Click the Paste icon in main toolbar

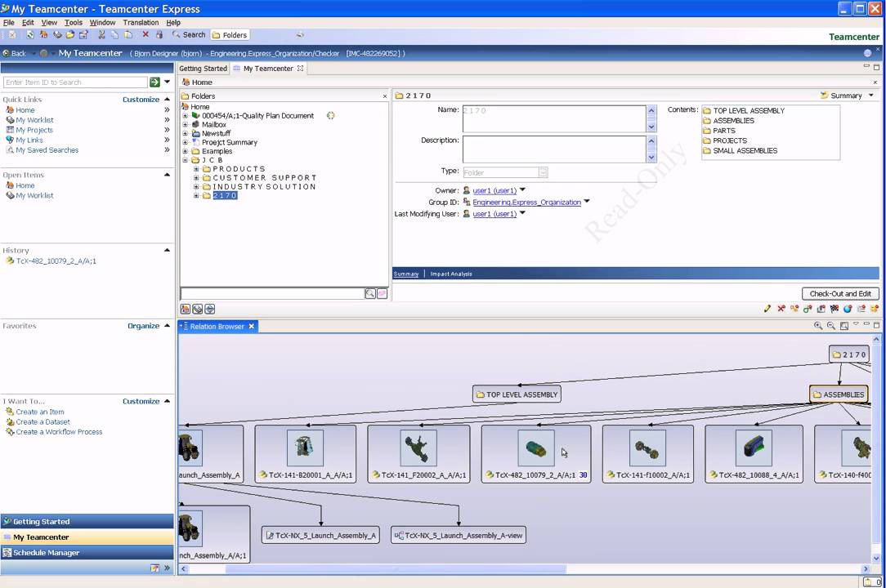128,34
